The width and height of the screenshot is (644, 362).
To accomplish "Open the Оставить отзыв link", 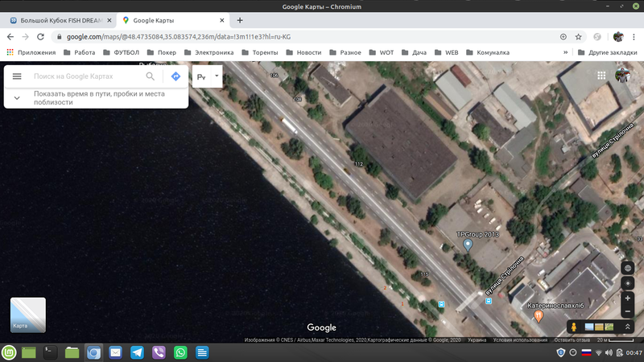I will [x=572, y=339].
